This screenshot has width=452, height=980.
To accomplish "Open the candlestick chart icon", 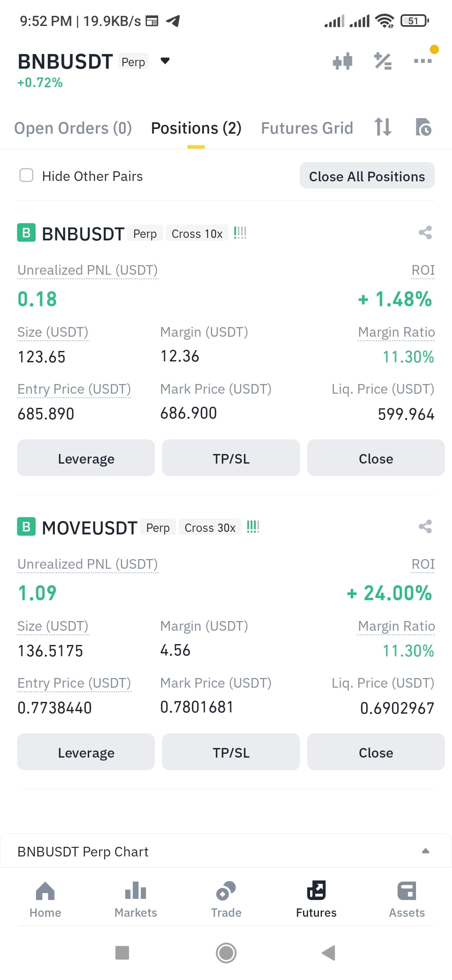I will tap(342, 61).
